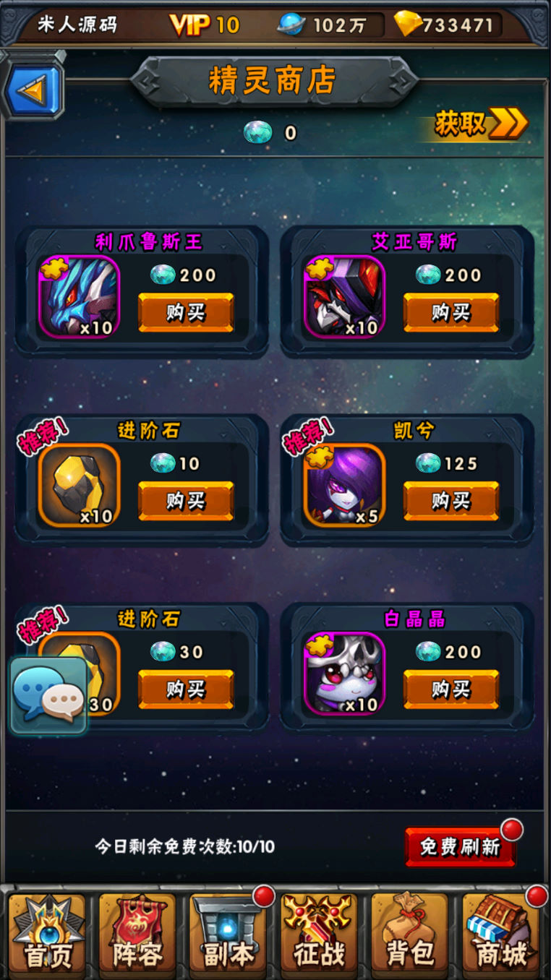Tap the yellow diamond currency icon
The image size is (551, 980).
point(408,24)
